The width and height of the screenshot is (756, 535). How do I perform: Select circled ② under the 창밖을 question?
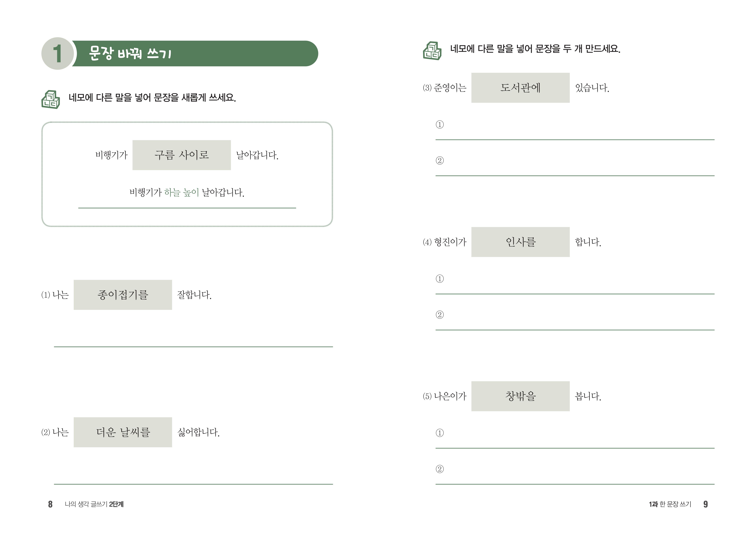point(440,469)
